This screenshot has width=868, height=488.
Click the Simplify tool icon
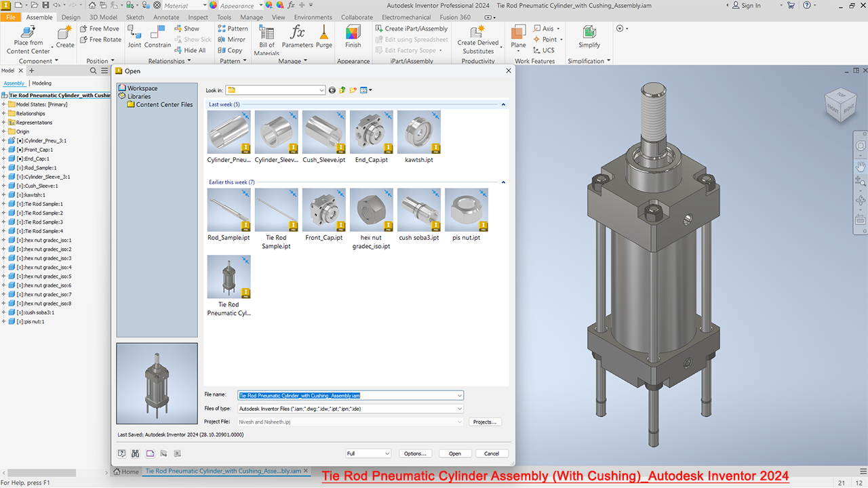589,34
